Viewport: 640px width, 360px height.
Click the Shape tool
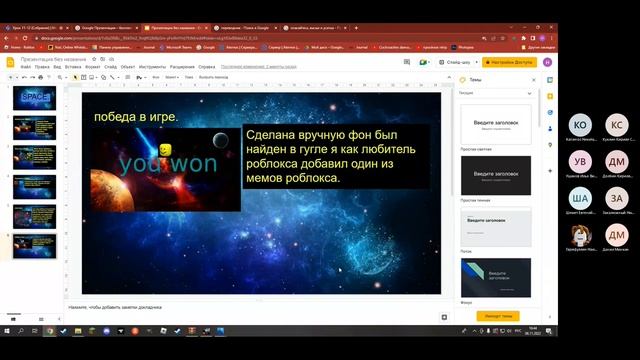104,77
